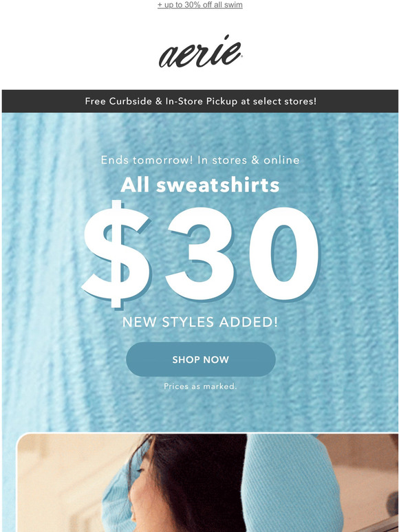Open the model photo in blue sweatshirt
This screenshot has height=532, width=399.
tap(208, 483)
